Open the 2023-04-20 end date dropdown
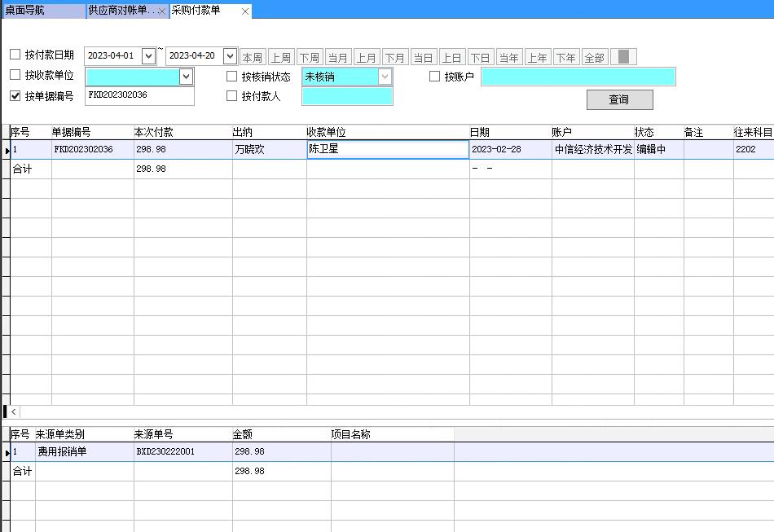Screen dimensions: 774x532 tap(229, 55)
